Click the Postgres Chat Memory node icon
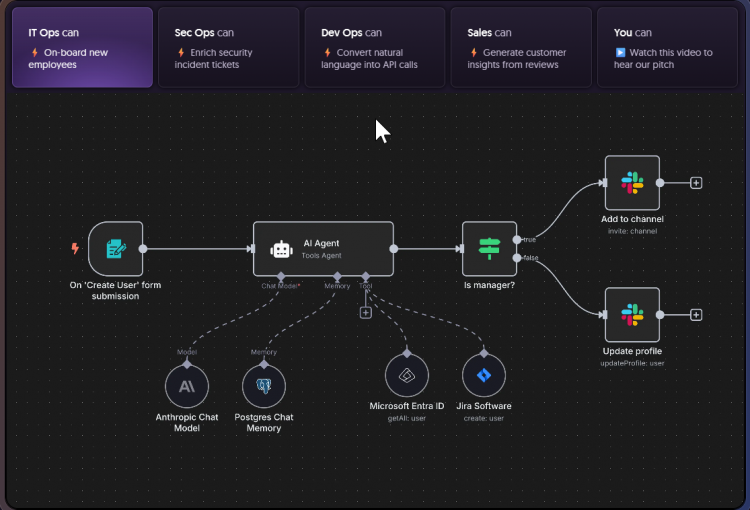 pos(264,385)
